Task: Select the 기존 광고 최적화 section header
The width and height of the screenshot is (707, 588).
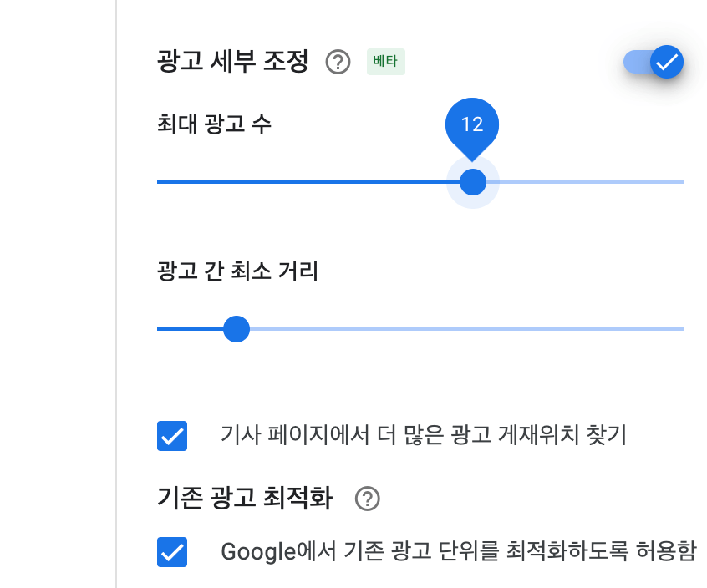Action: 247,499
